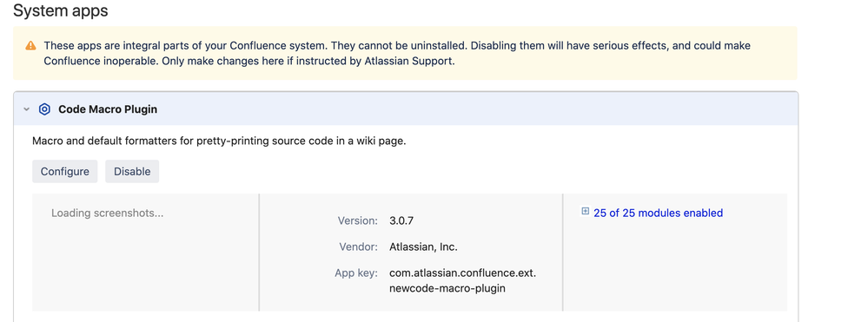This screenshot has height=322, width=868.
Task: Open the 25 of 25 modules enabled link
Action: (659, 213)
